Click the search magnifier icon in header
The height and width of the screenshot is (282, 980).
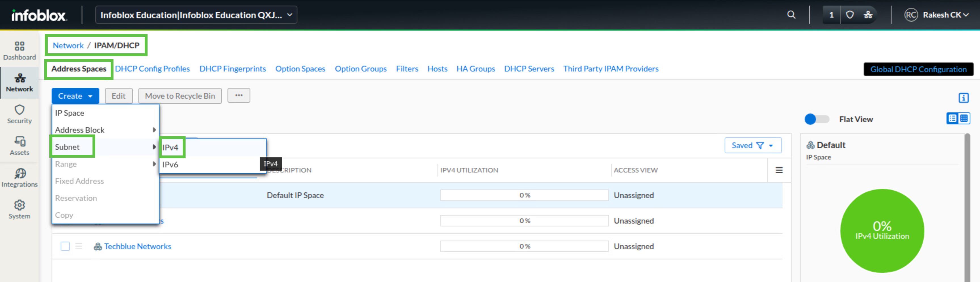point(791,15)
